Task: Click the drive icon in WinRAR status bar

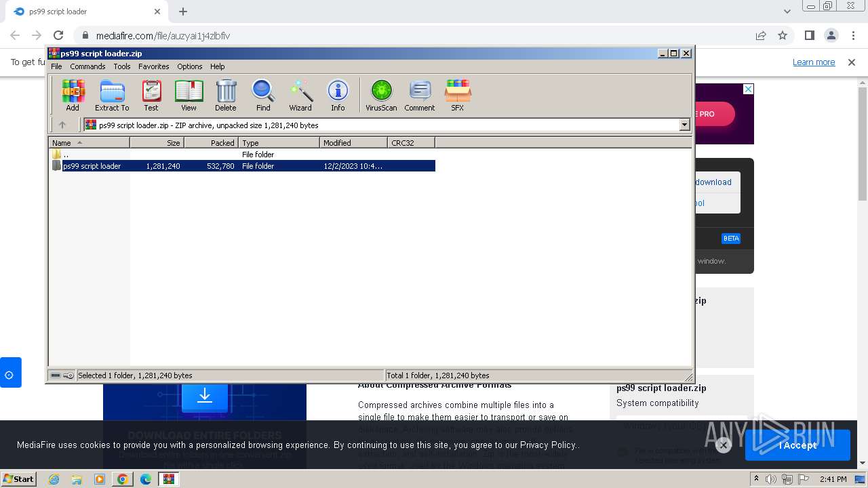Action: pos(56,375)
